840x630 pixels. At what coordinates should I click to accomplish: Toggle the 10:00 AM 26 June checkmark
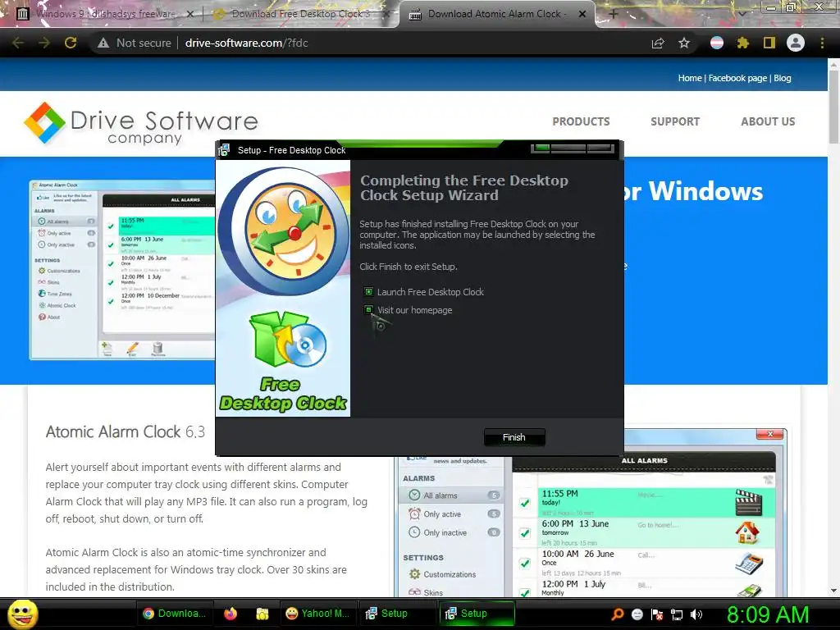click(x=525, y=563)
